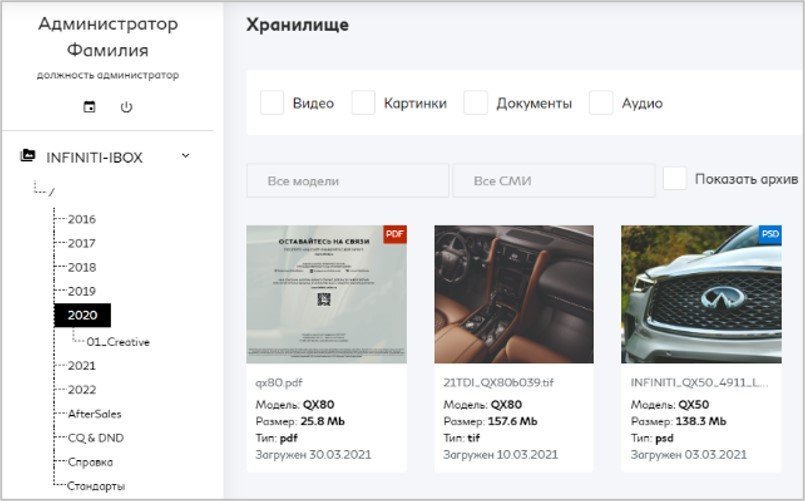The image size is (805, 501).
Task: Open the Все СМИ dropdown
Action: (x=554, y=181)
